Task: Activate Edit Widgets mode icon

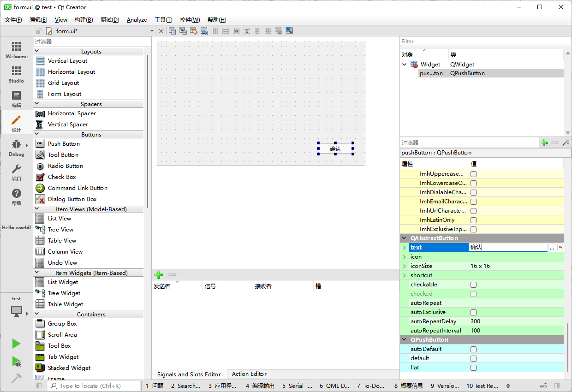Action: [x=173, y=31]
